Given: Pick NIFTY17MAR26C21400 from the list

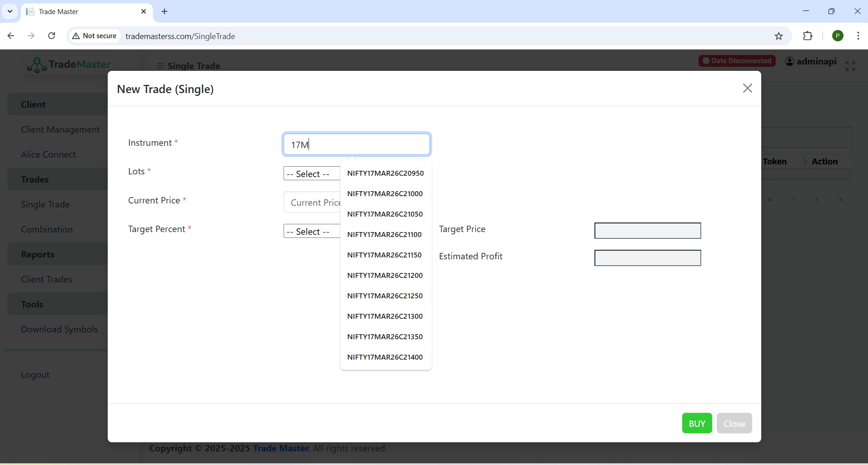Looking at the screenshot, I should (385, 357).
